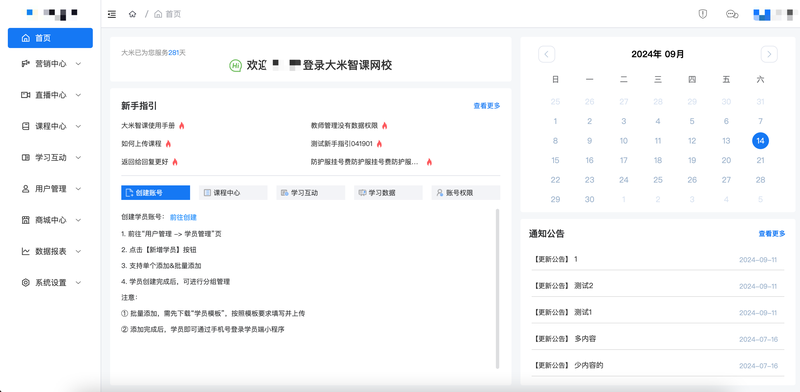Open the 【更新公告】 少内容的 notice
800x392 pixels.
[658, 365]
